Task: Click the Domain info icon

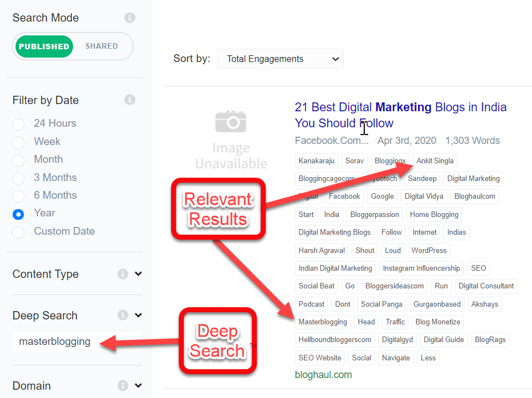Action: 123,385
